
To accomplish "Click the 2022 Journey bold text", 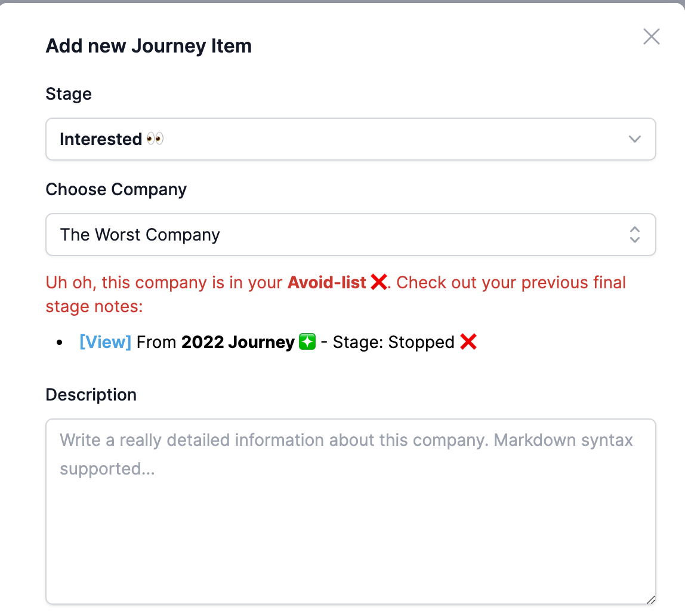I will (238, 342).
